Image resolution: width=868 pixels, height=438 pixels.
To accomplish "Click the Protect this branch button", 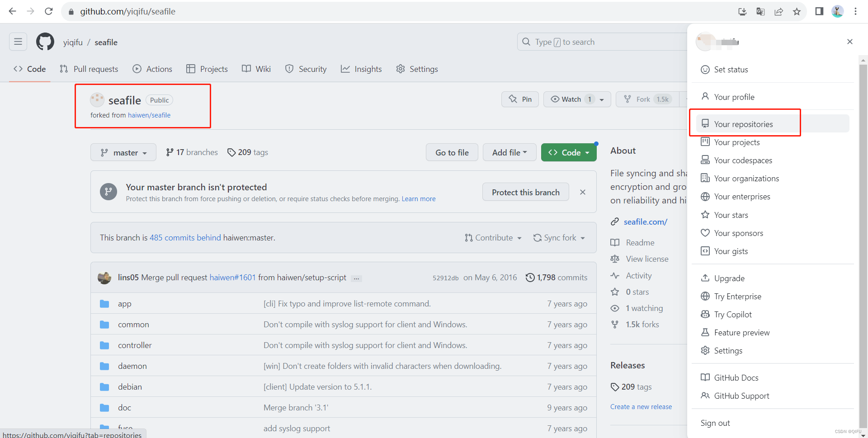I will pos(525,192).
